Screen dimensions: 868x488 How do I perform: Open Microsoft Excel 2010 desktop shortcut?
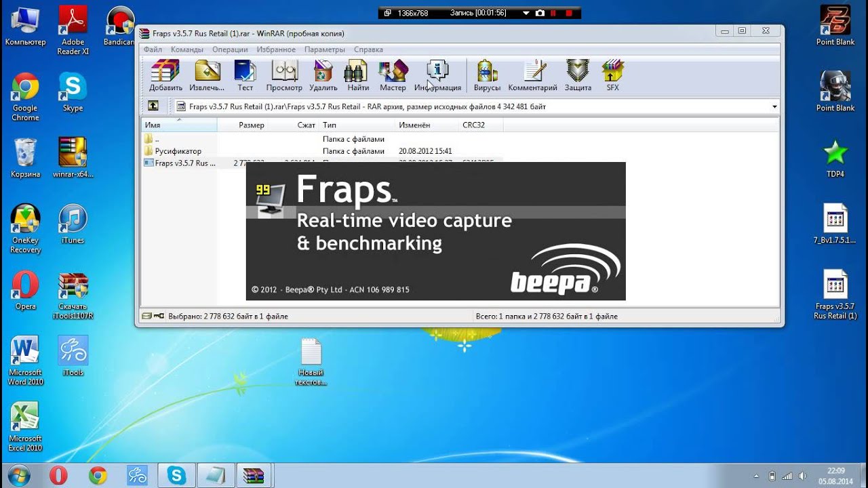[25, 427]
